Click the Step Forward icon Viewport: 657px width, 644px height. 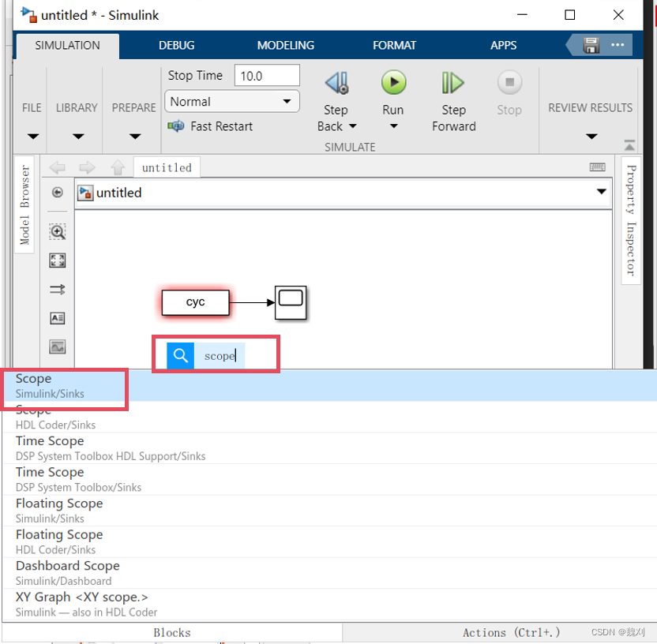(452, 83)
